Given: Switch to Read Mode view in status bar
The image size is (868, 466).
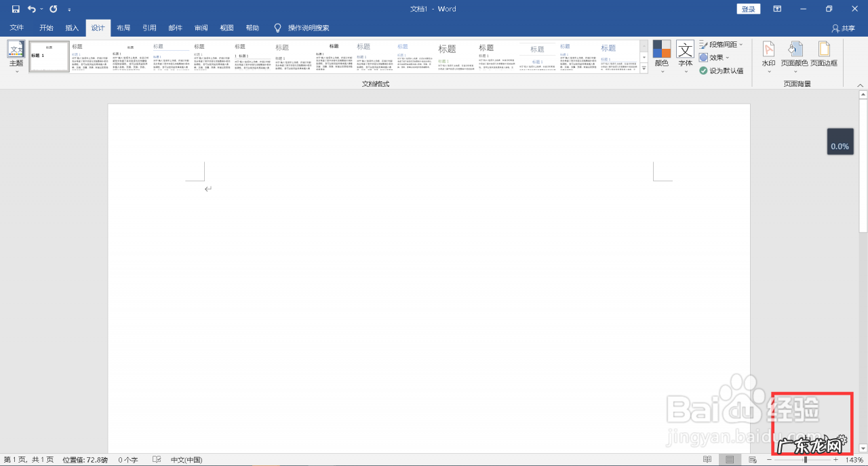Looking at the screenshot, I should [707, 460].
